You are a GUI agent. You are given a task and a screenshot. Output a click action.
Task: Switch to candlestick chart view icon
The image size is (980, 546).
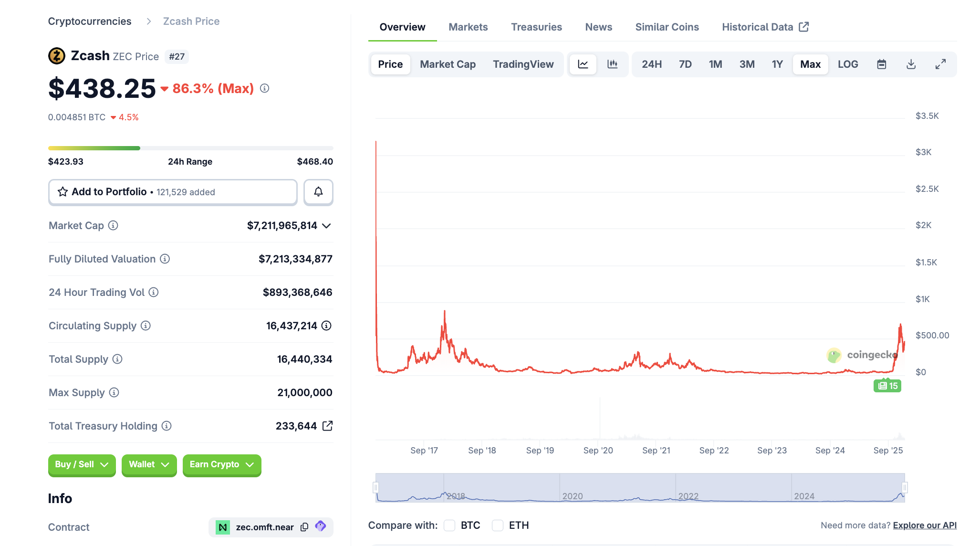(x=612, y=64)
